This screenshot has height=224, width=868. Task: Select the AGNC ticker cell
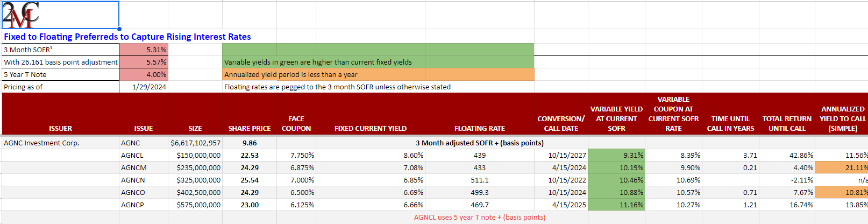[x=144, y=143]
